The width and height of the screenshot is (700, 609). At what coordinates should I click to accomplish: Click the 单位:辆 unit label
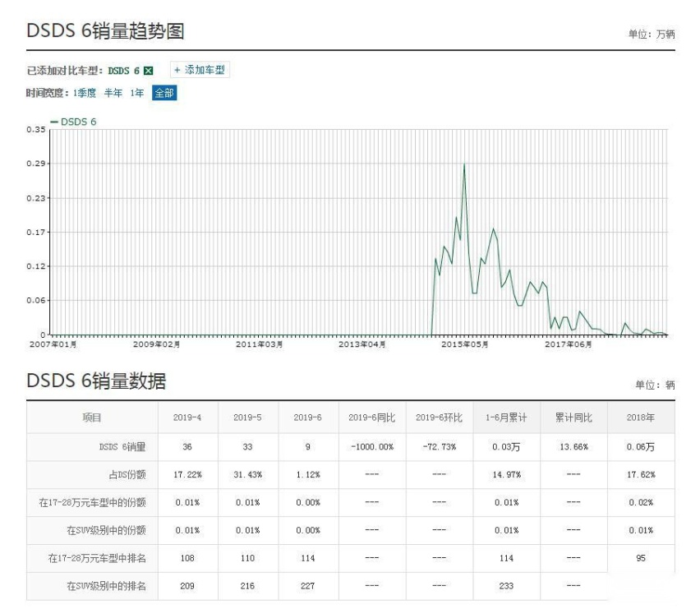(655, 385)
